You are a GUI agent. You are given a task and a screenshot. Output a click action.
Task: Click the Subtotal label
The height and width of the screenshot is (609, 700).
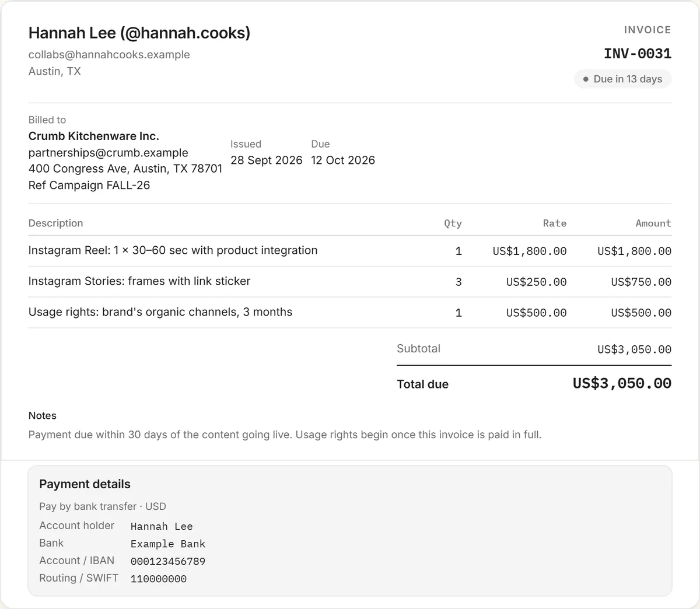pos(419,349)
